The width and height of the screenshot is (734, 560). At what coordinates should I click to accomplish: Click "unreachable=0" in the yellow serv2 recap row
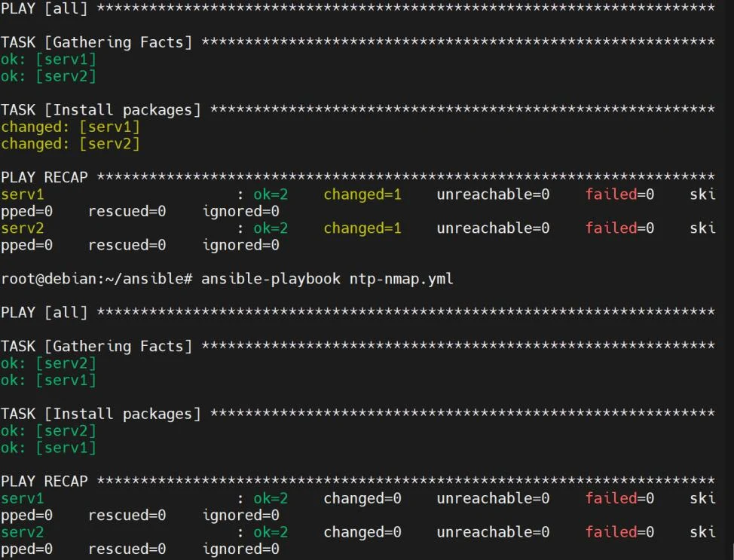click(x=494, y=228)
